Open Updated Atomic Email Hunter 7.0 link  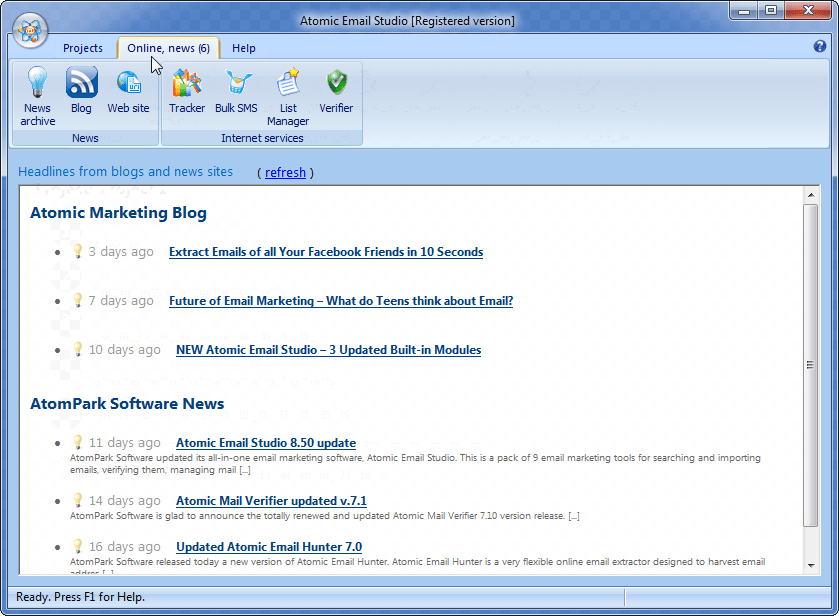[269, 547]
